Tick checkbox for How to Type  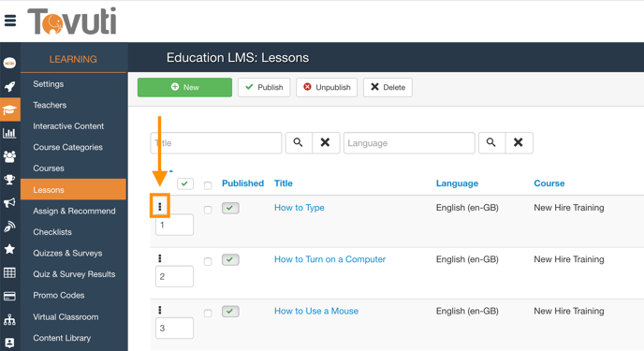pyautogui.click(x=208, y=210)
